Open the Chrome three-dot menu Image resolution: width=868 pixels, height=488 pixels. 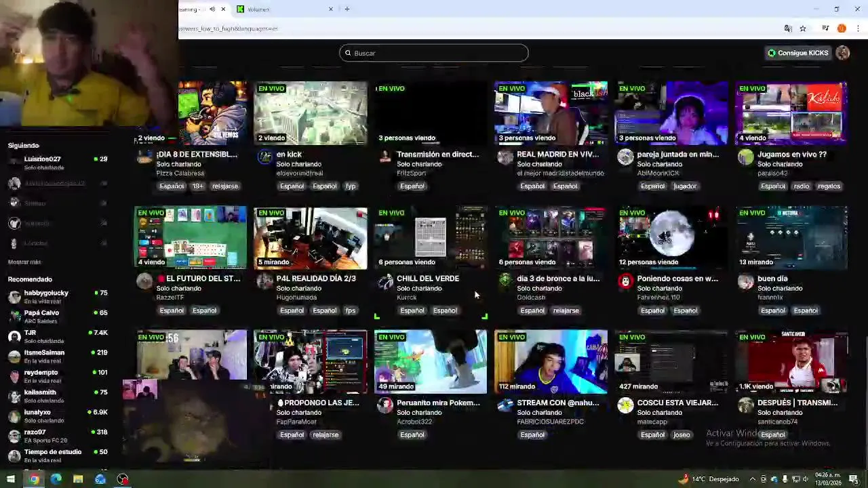[859, 28]
